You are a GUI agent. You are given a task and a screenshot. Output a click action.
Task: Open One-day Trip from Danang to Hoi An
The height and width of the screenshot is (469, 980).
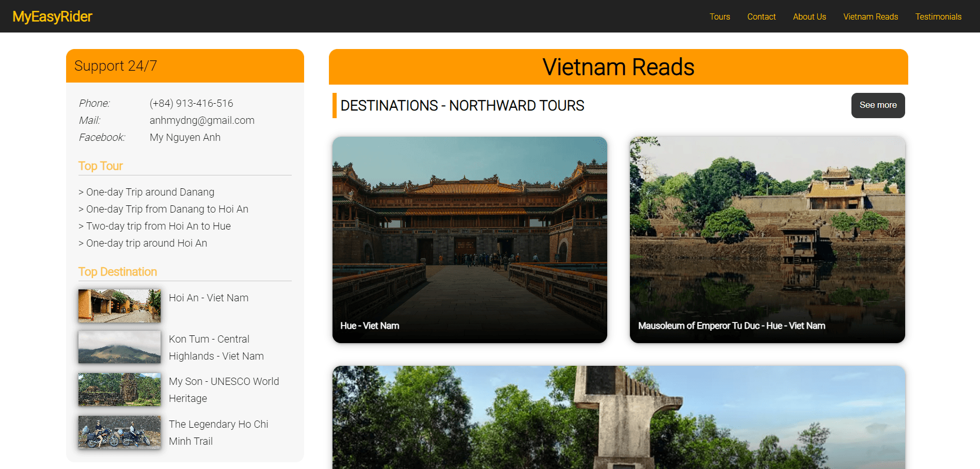point(163,209)
